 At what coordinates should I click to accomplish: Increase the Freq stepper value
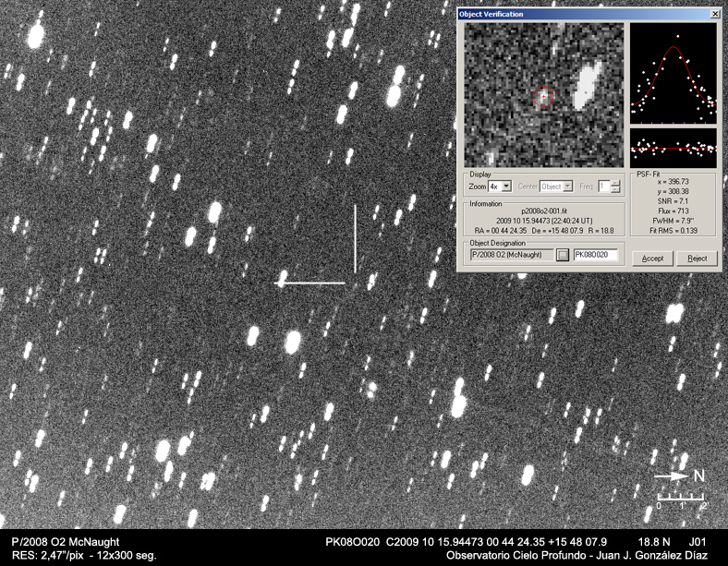[x=615, y=183]
